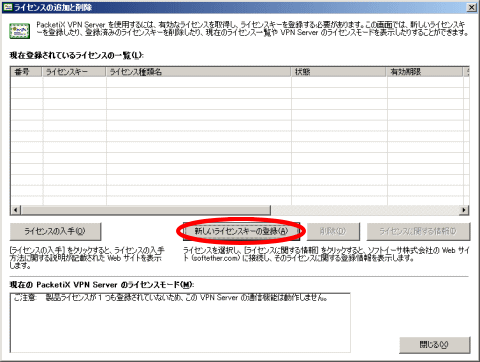The width and height of the screenshot is (480, 362).
Task: Click 新しいライセンスキーの登録 button
Action: point(241,231)
